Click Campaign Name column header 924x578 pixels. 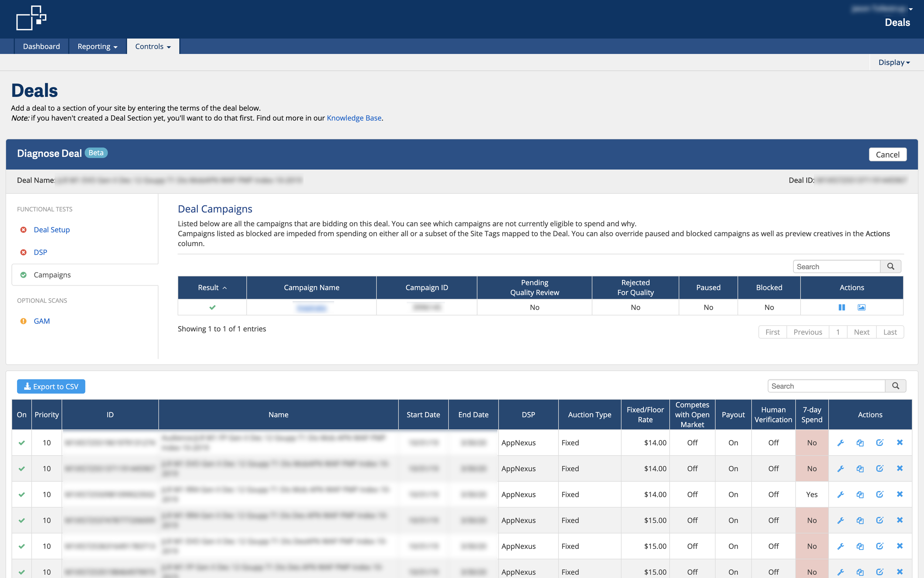coord(311,287)
